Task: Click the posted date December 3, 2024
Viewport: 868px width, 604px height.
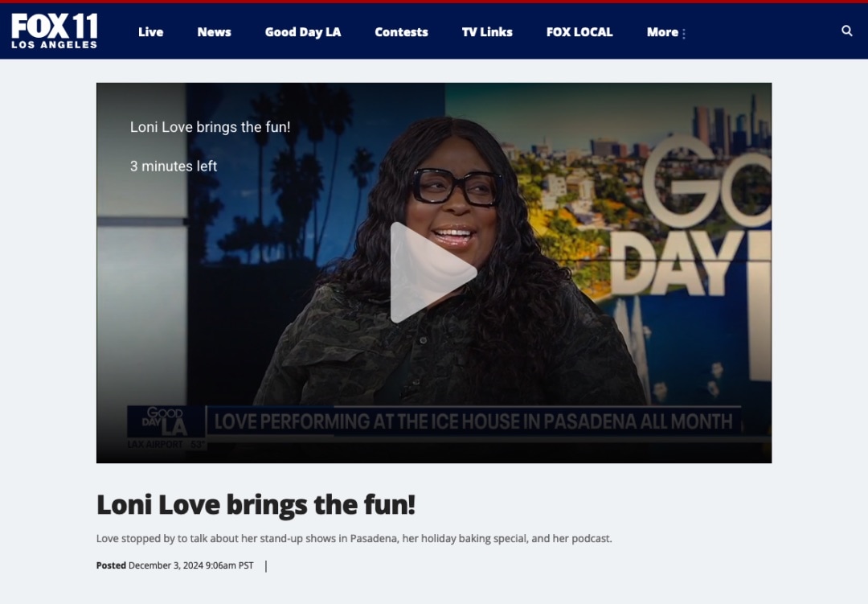Action: pos(190,565)
